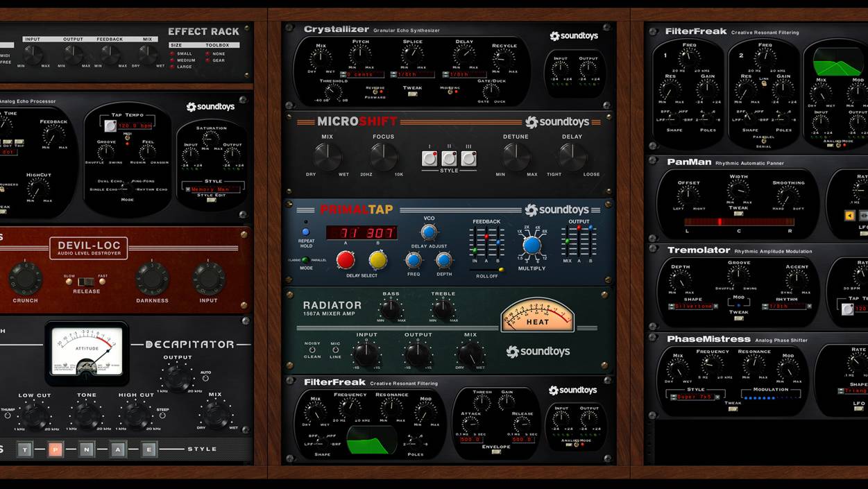Click Radiator Heat VU meter
Screen dimensions: 868x489
point(538,315)
